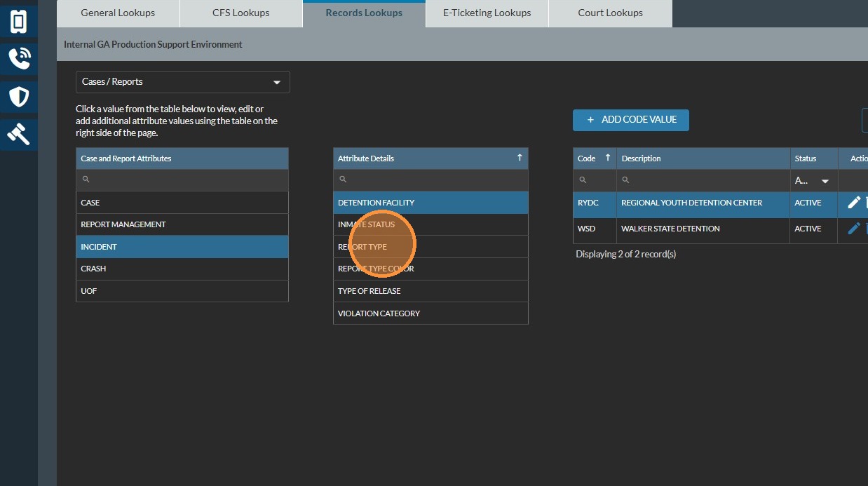Open the E-Ticketing Lookups tab
Image resolution: width=868 pixels, height=486 pixels.
click(x=487, y=13)
